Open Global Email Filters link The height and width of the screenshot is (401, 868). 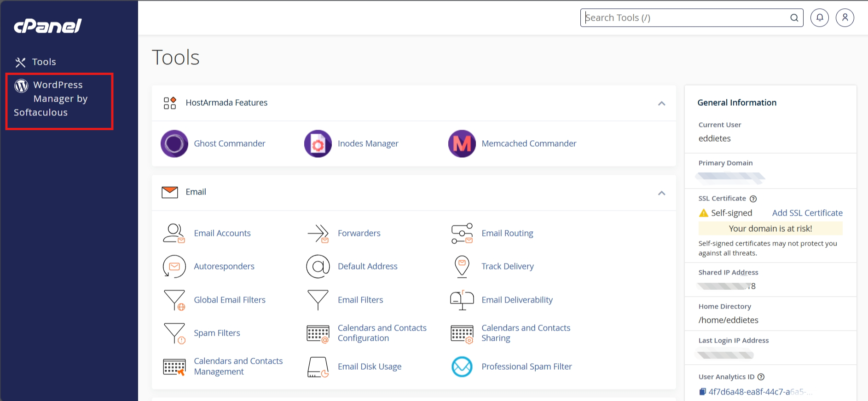pos(230,300)
